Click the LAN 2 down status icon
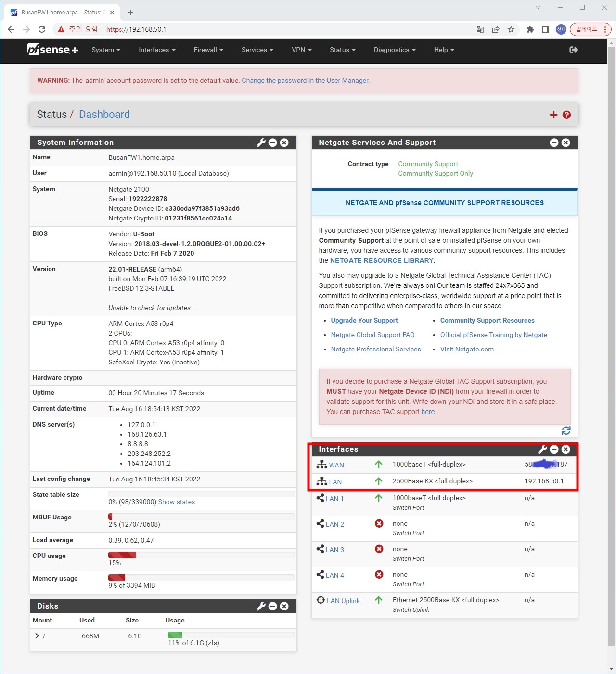Screen dimensions: 616x674 (x=379, y=523)
